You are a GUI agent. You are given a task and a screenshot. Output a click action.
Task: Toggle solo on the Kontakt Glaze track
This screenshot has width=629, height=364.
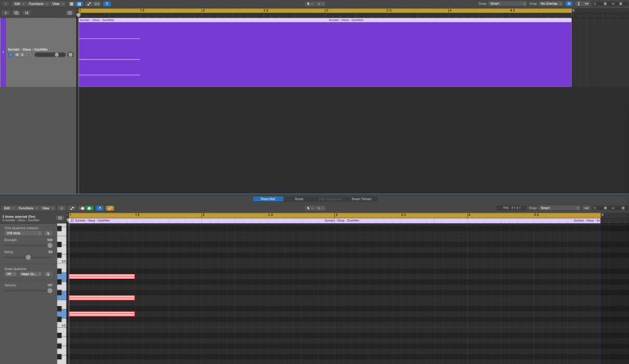pyautogui.click(x=22, y=55)
